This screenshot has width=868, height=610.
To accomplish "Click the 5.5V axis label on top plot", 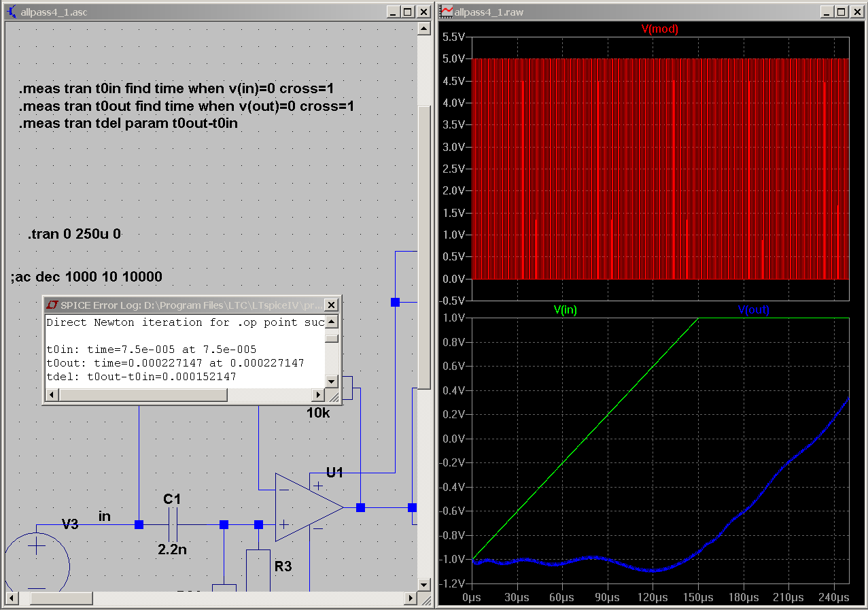I will pyautogui.click(x=454, y=37).
